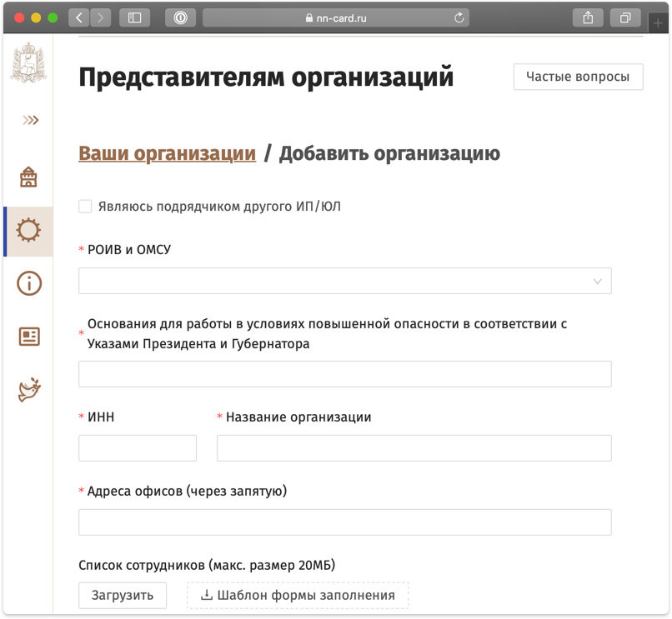Click 'Частые вопросы' button
Image resolution: width=672 pixels, height=619 pixels.
[578, 77]
